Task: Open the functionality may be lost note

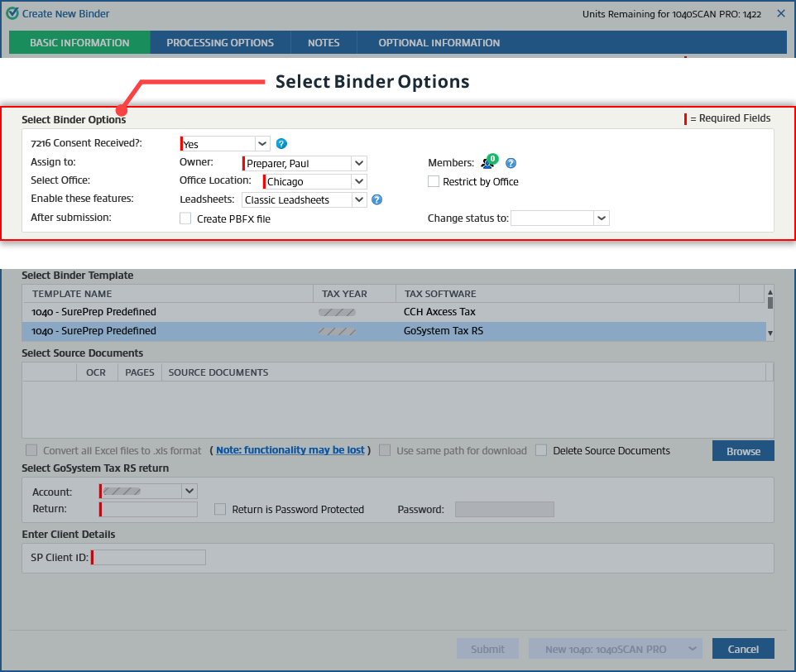Action: click(290, 450)
